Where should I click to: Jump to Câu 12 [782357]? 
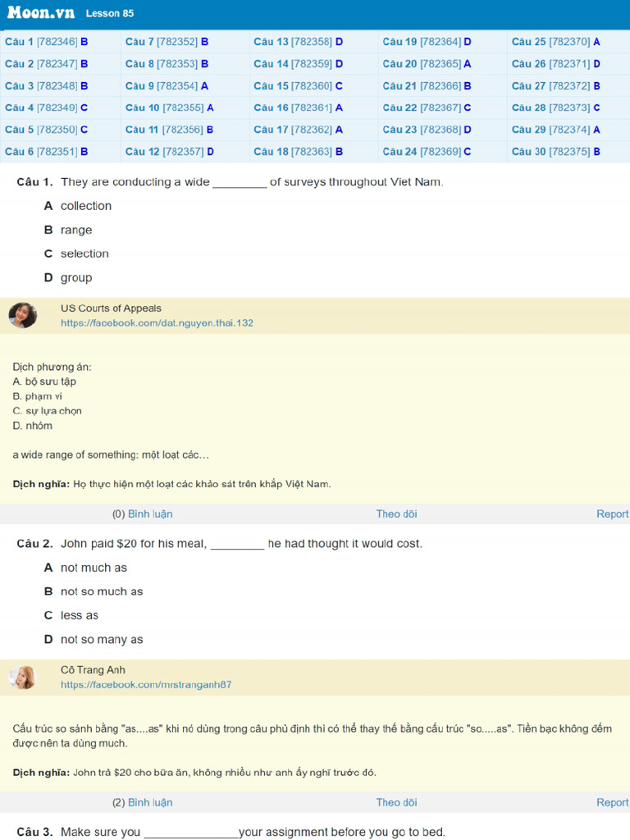coord(169,152)
